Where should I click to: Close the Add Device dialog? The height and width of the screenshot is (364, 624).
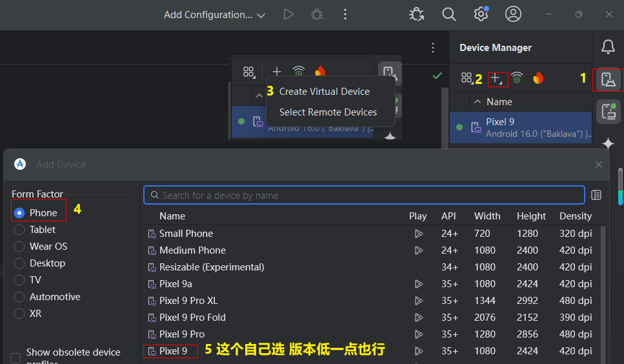599,165
